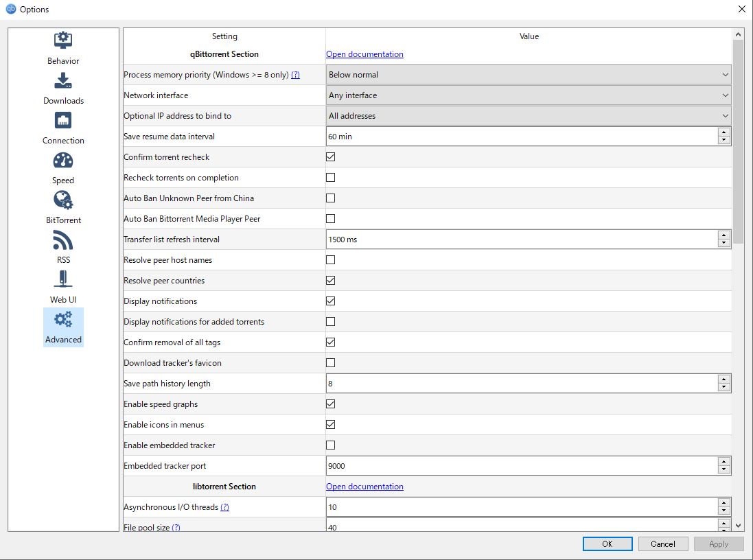Click the qBittorrent icon in title bar
Screen dimensions: 753x560
click(x=10, y=9)
